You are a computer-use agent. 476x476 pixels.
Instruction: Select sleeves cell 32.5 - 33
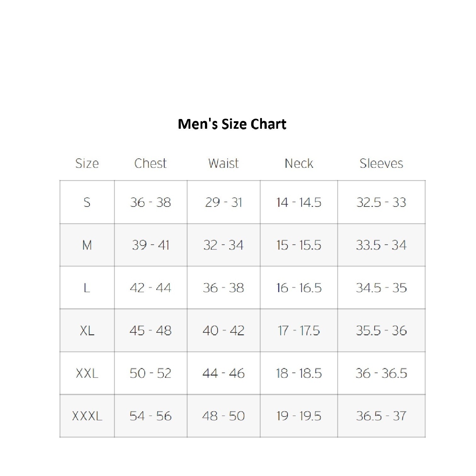[381, 202]
